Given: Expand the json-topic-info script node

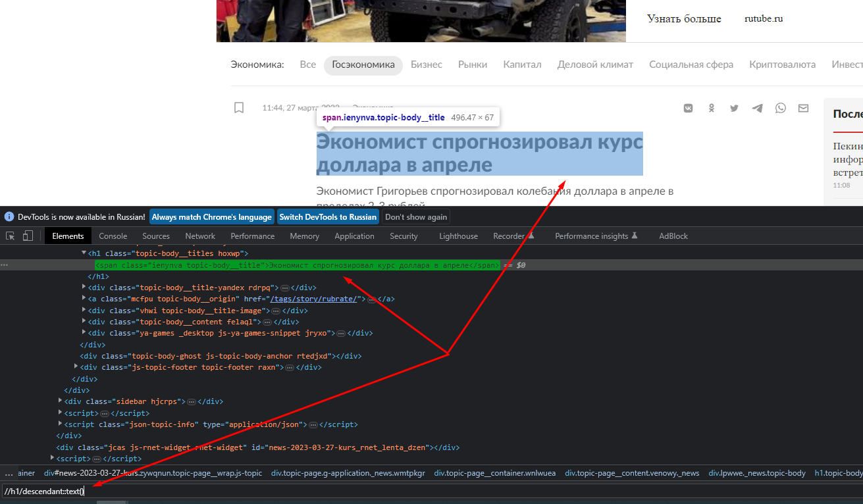Looking at the screenshot, I should coord(60,424).
